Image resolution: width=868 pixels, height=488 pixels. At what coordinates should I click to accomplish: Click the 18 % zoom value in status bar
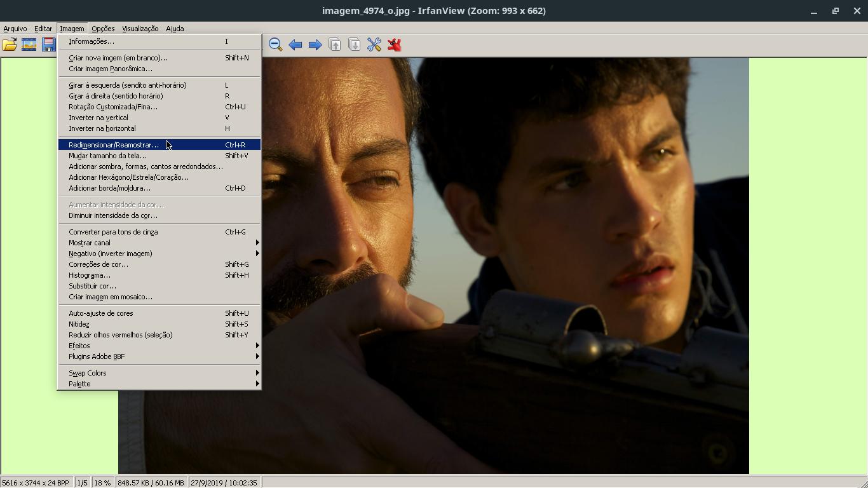coord(102,483)
